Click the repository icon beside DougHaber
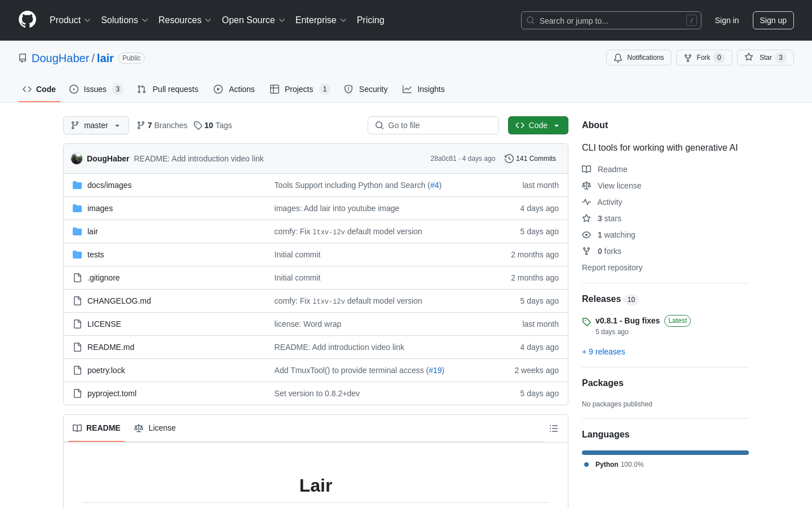812x508 pixels. pos(23,58)
